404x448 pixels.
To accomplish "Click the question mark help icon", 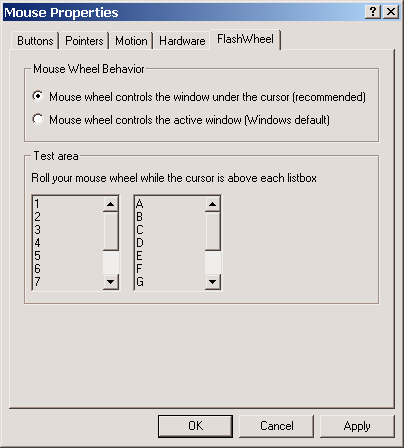I will pos(373,12).
